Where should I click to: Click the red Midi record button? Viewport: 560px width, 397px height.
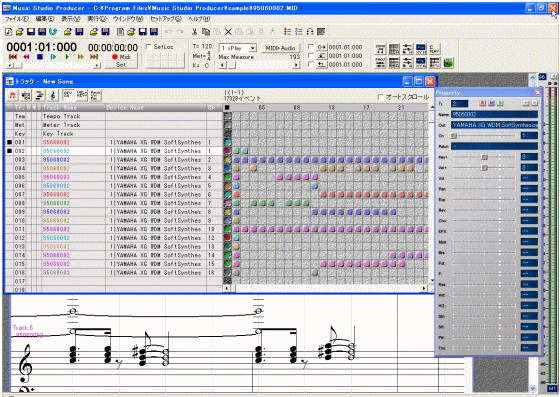point(121,57)
